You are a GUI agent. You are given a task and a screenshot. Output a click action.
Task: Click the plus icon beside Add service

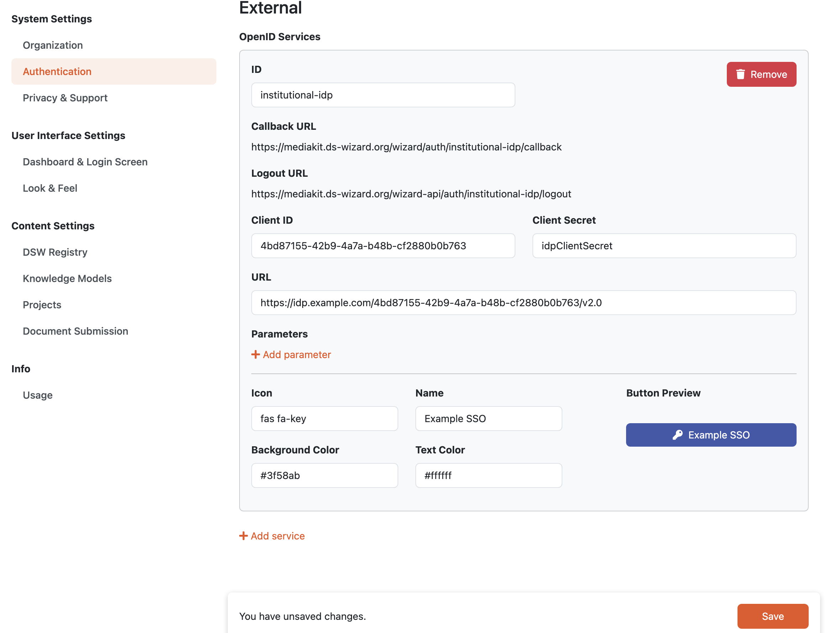click(243, 536)
